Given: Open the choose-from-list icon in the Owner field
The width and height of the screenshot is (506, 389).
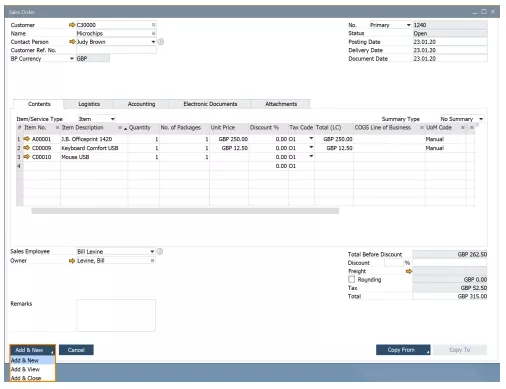Looking at the screenshot, I should [152, 260].
